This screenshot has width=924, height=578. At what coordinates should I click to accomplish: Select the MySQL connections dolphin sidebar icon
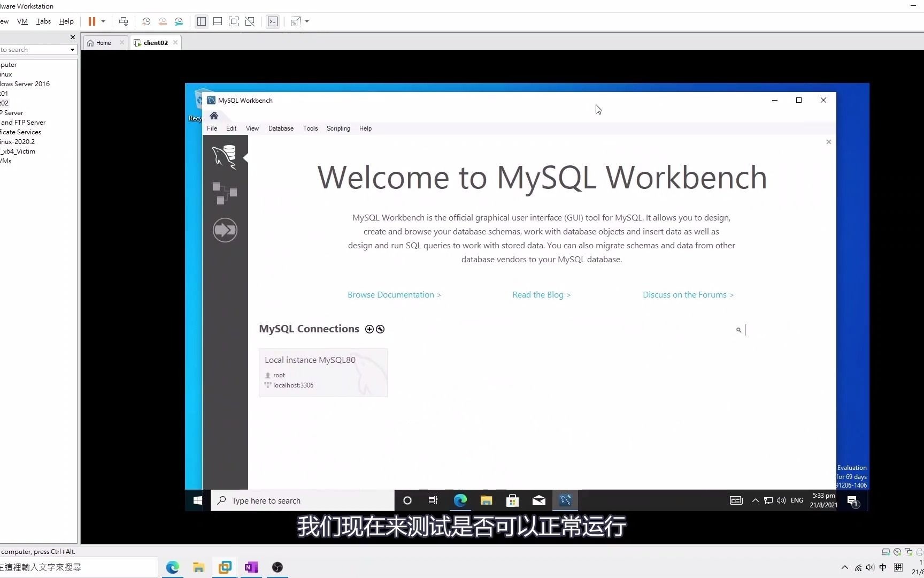tap(225, 157)
